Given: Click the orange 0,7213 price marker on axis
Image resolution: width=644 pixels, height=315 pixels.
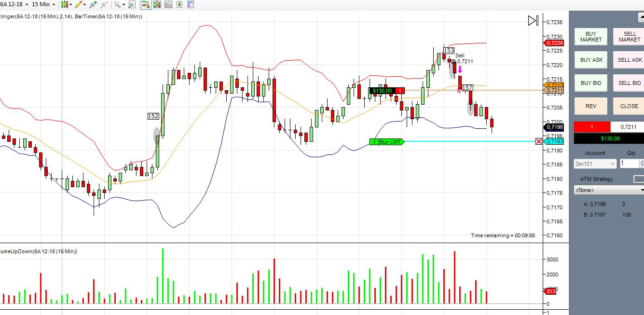Looking at the screenshot, I should click(554, 85).
